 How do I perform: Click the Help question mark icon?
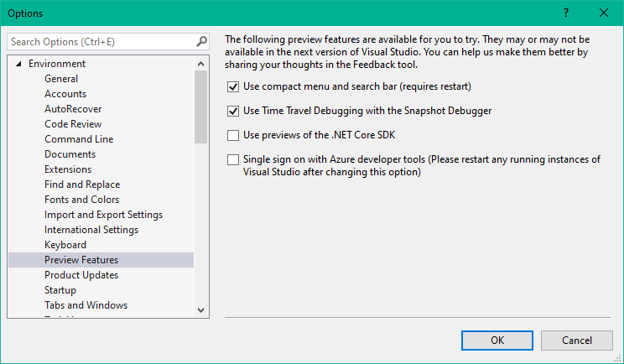click(x=566, y=13)
